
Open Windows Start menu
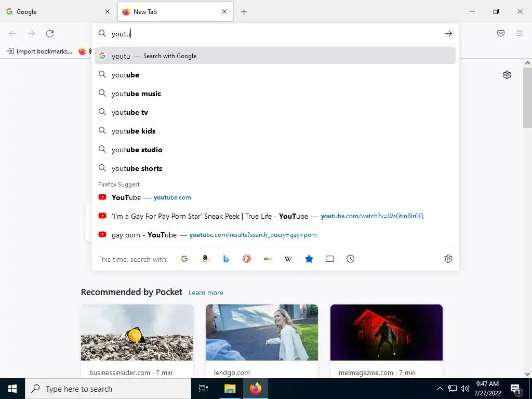pyautogui.click(x=12, y=389)
